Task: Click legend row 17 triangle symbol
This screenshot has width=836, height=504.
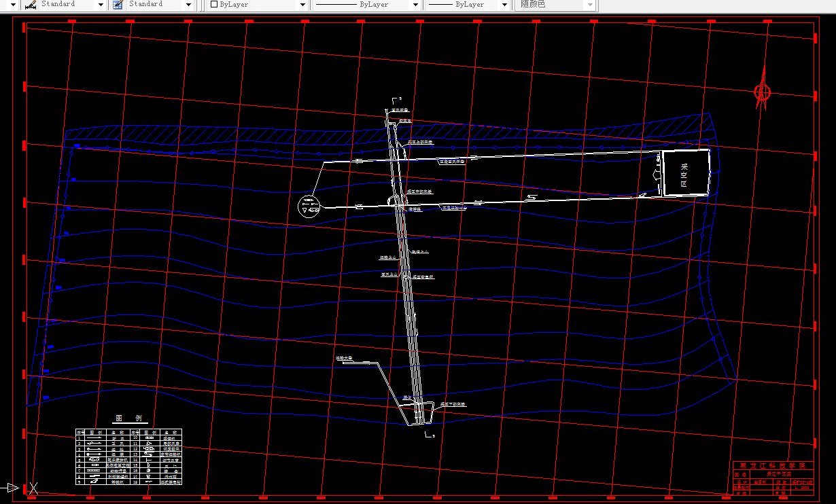Action: pyautogui.click(x=148, y=476)
